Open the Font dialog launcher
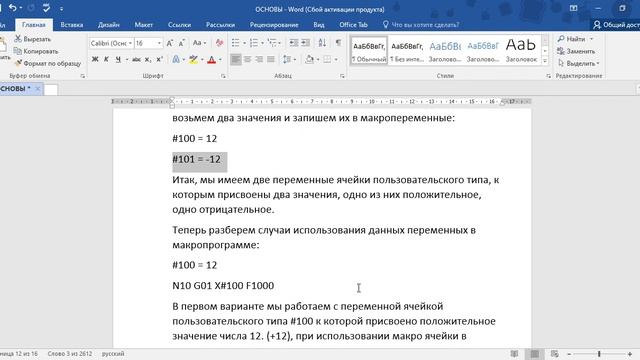 223,76
